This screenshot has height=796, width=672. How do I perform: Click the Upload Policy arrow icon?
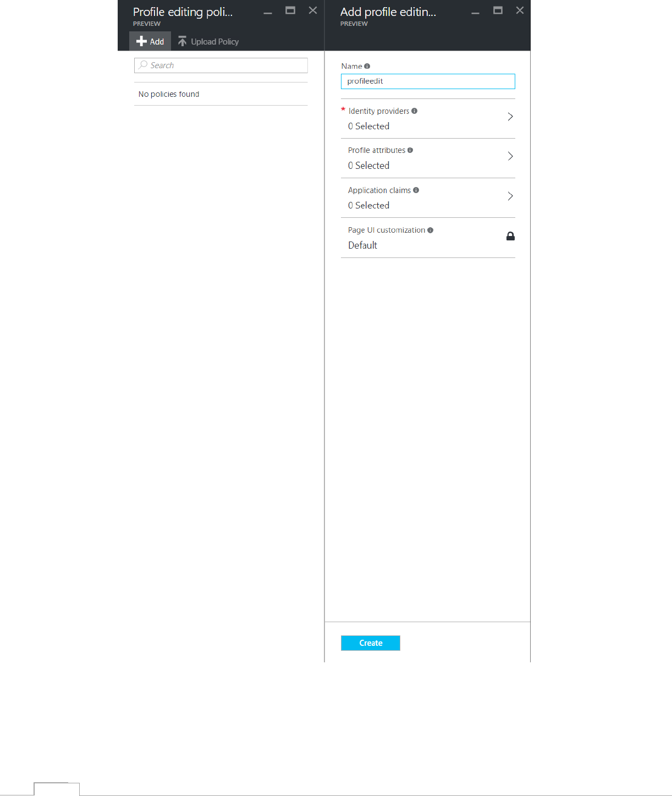pyautogui.click(x=182, y=41)
